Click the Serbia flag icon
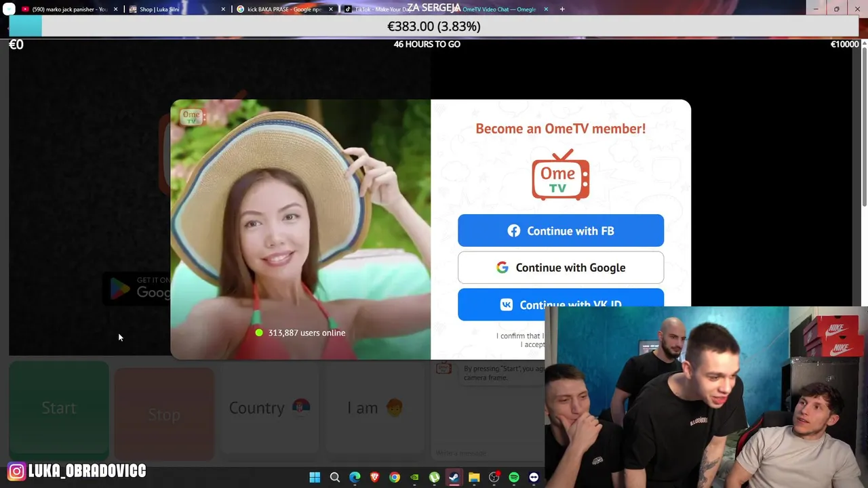Screen dimensions: 868x488 coord(301,407)
